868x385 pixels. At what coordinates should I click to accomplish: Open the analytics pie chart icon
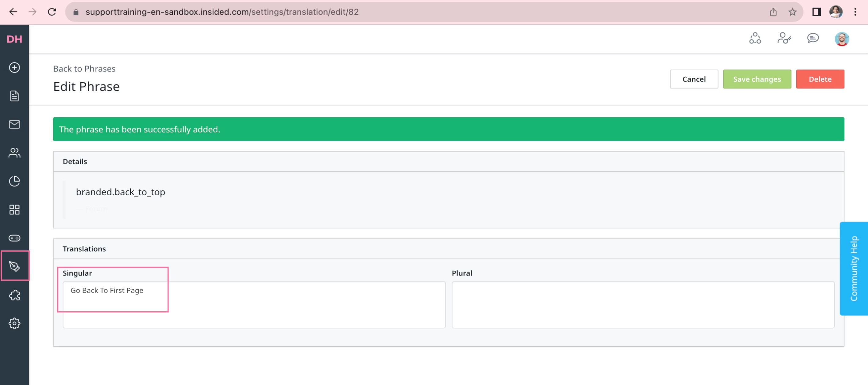(14, 182)
